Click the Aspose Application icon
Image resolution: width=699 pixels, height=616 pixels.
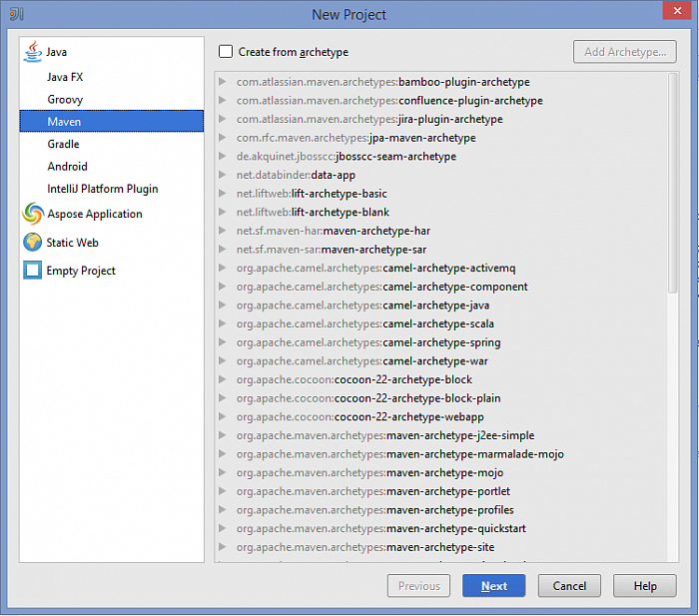point(33,214)
